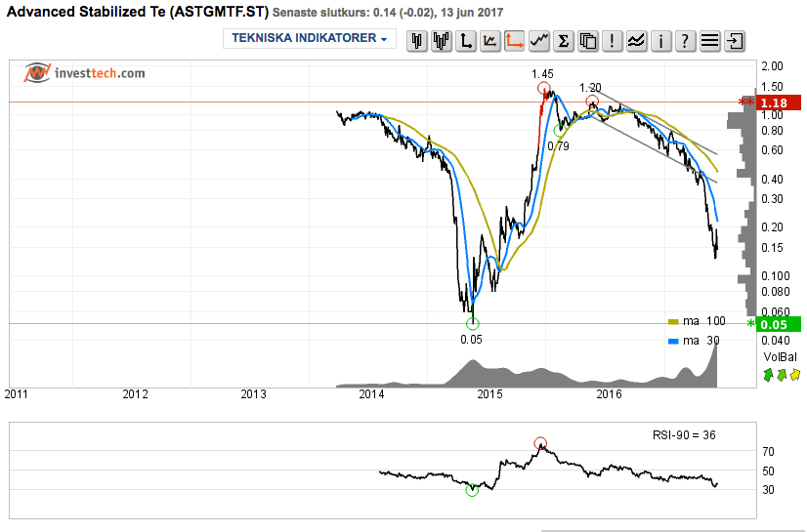Select the orange long-term axis chart icon
This screenshot has width=807, height=532.
pyautogui.click(x=514, y=41)
